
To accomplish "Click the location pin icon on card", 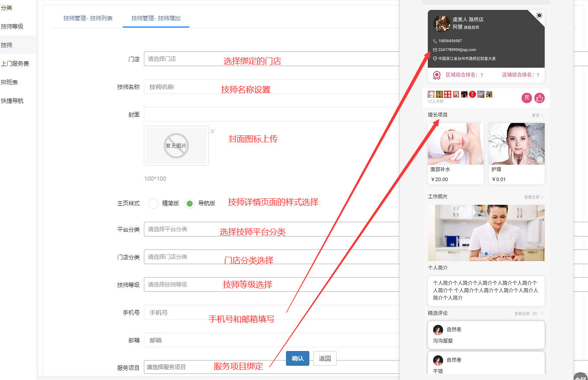I will click(435, 58).
